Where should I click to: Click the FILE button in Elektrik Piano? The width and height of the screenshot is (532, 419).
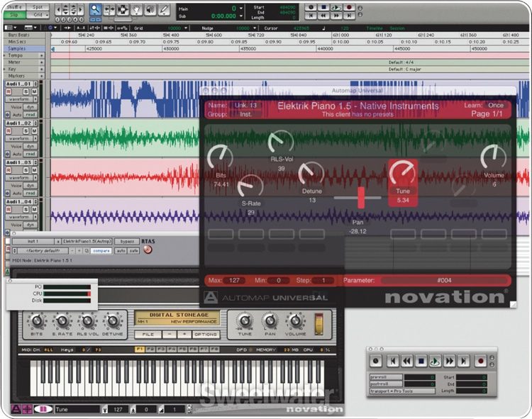pos(148,334)
